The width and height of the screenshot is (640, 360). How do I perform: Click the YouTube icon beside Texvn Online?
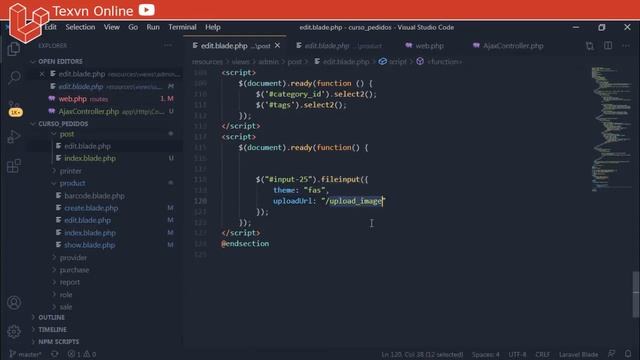tap(147, 9)
